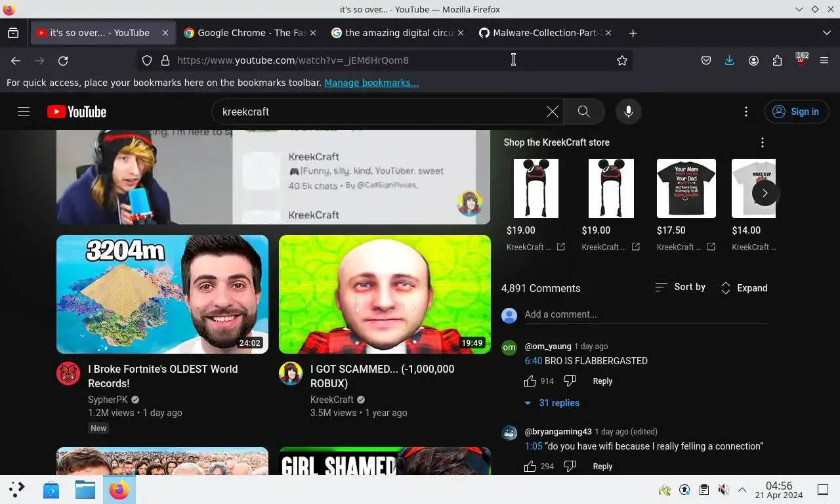840x504 pixels.
Task: Open KreekCraft store options menu
Action: (762, 142)
